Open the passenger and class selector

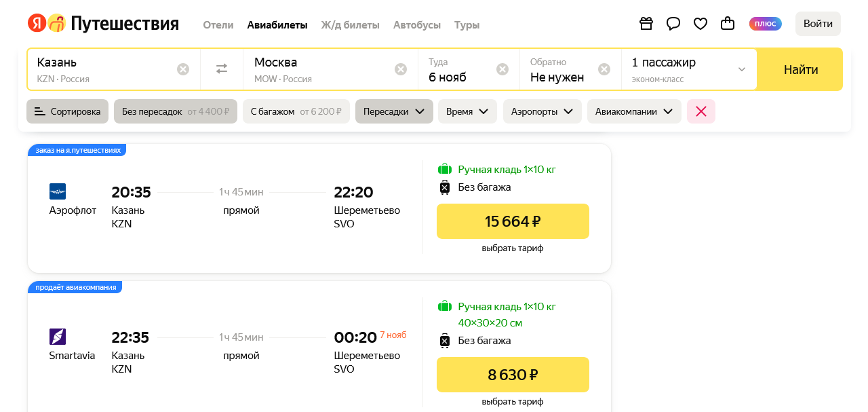[688, 69]
